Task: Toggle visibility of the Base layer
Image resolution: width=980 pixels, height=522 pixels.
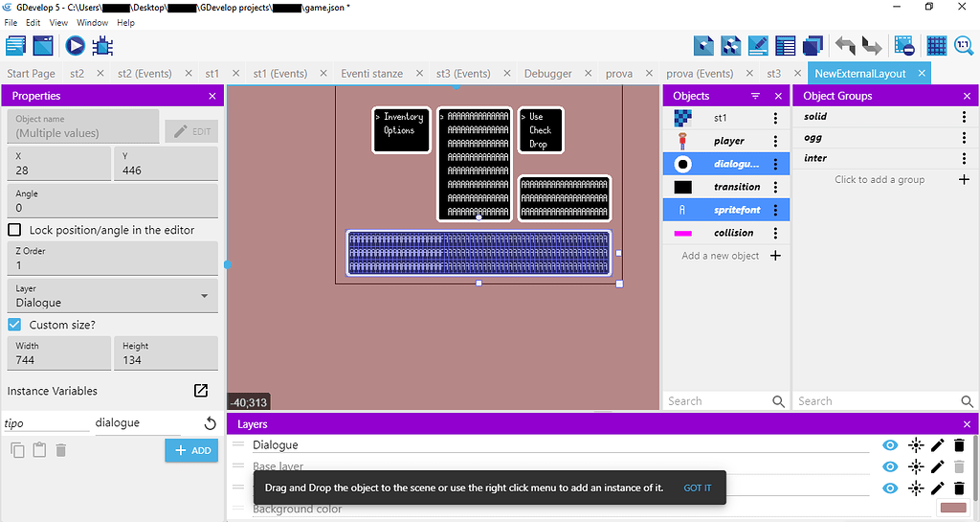Action: click(890, 466)
